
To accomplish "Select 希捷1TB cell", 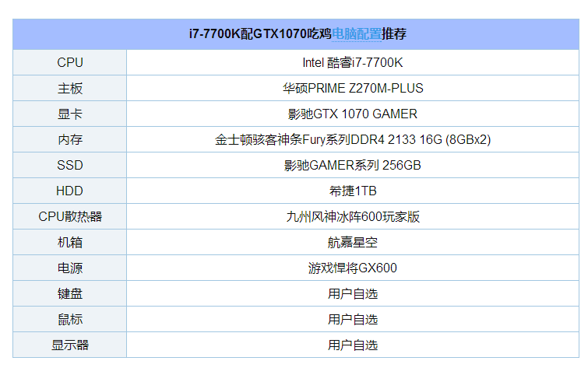I will coord(353,191).
